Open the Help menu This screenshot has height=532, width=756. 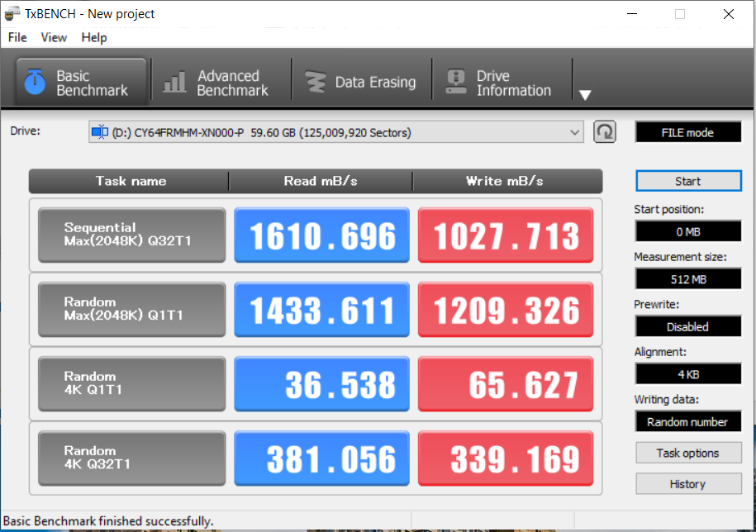94,37
